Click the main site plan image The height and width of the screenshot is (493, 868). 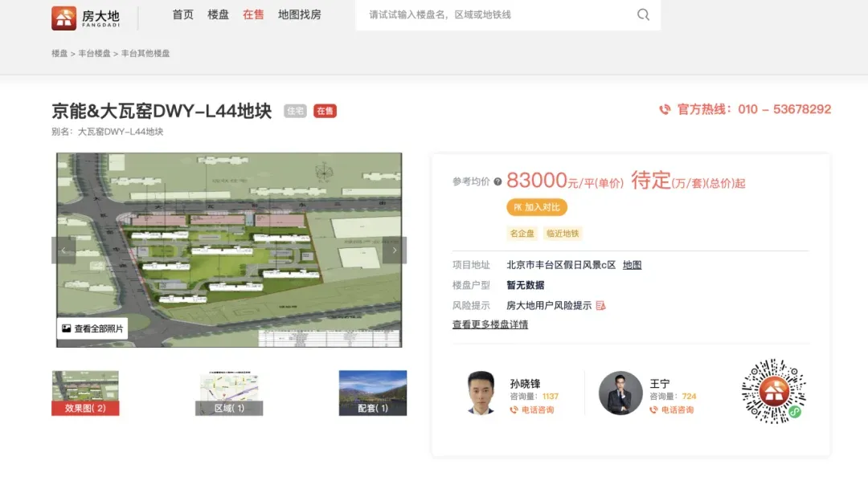click(x=229, y=250)
